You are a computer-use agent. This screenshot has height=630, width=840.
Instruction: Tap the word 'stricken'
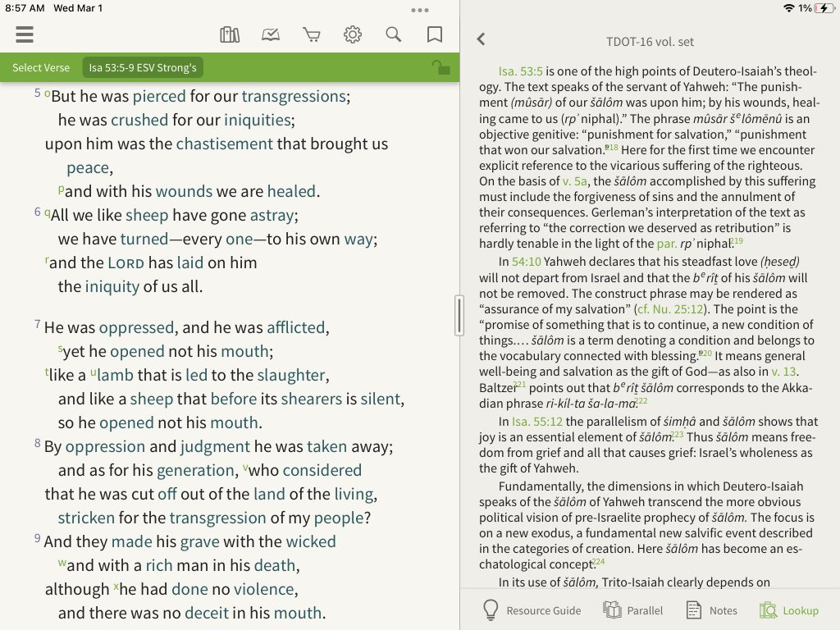tap(86, 518)
